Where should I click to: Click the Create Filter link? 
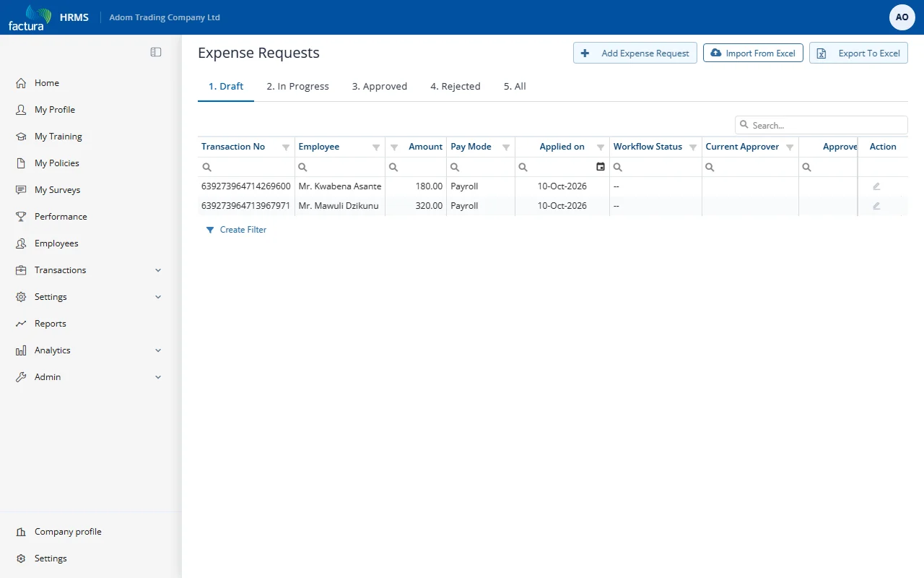243,230
